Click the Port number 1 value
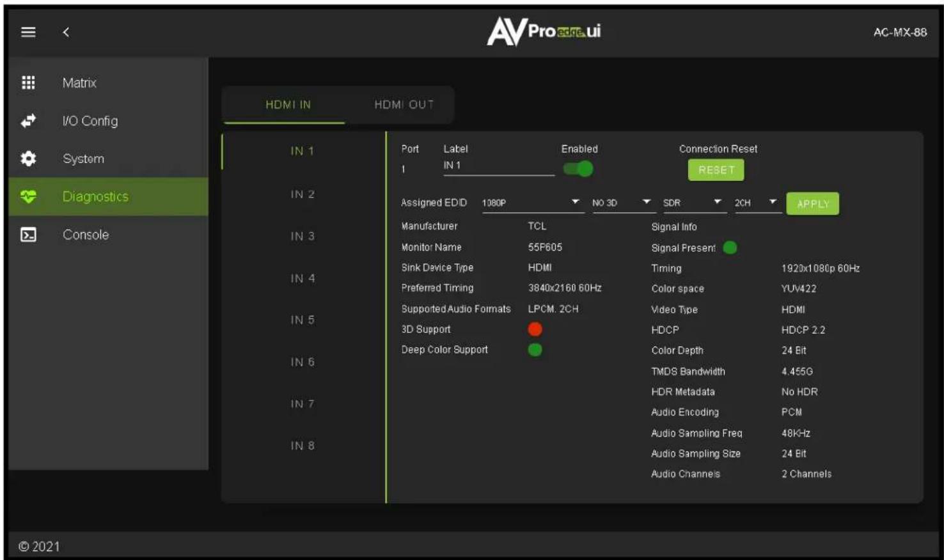The height and width of the screenshot is (560, 944). pos(403,169)
